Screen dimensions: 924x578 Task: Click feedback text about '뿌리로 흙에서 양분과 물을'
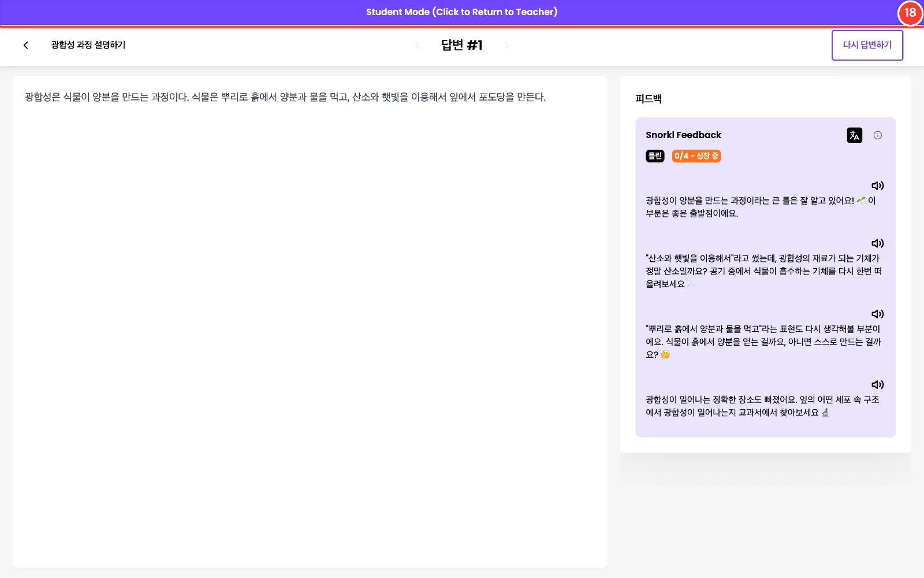763,342
